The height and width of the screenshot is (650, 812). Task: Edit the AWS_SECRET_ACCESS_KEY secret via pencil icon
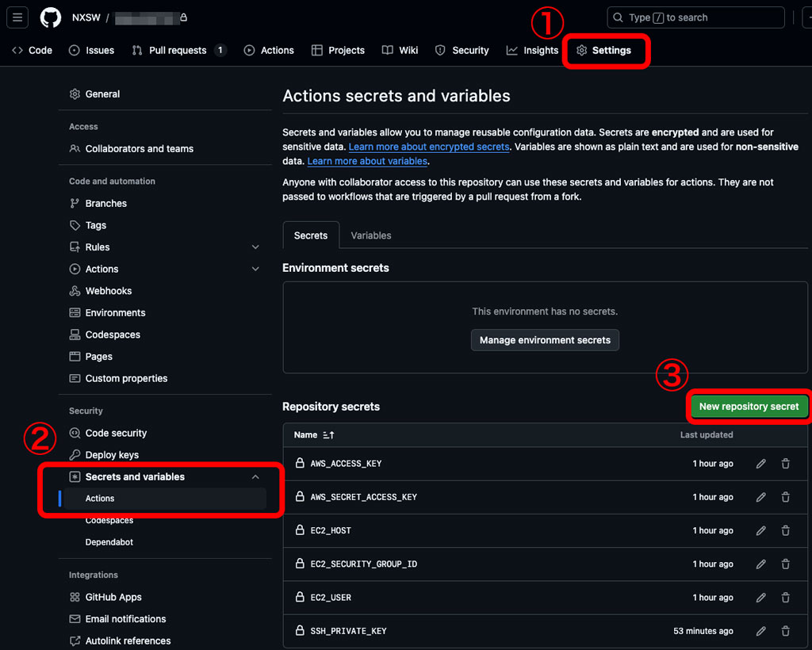point(760,497)
